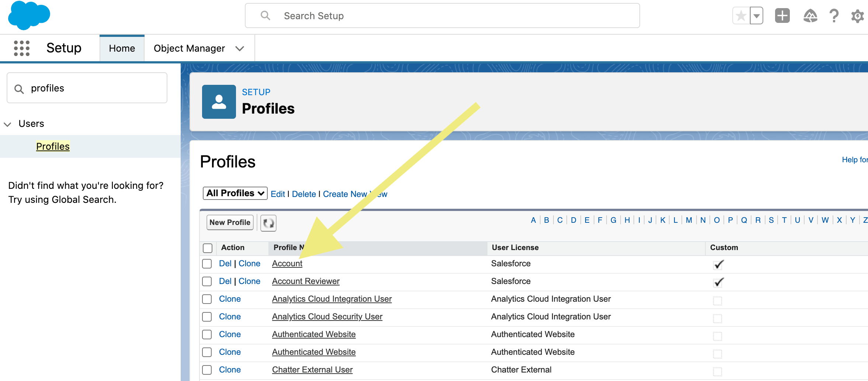Select the Home tab

pyautogui.click(x=122, y=48)
